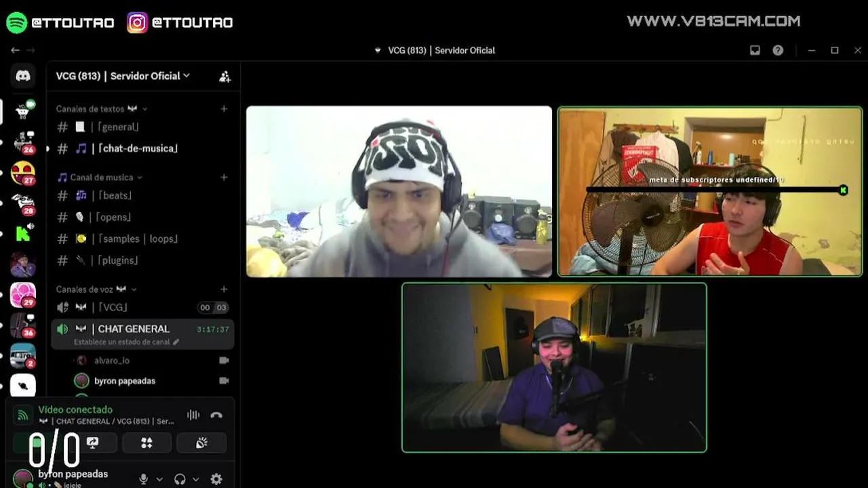This screenshot has width=868, height=488.
Task: Open the server icon with badge 26
Action: pyautogui.click(x=23, y=142)
